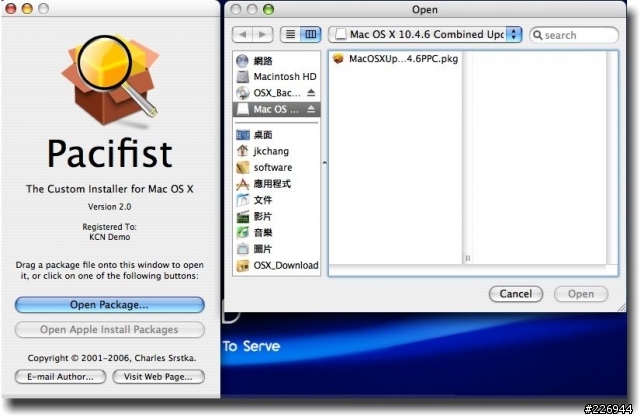
Task: Click the jkchang label in sidebar
Action: 271,151
